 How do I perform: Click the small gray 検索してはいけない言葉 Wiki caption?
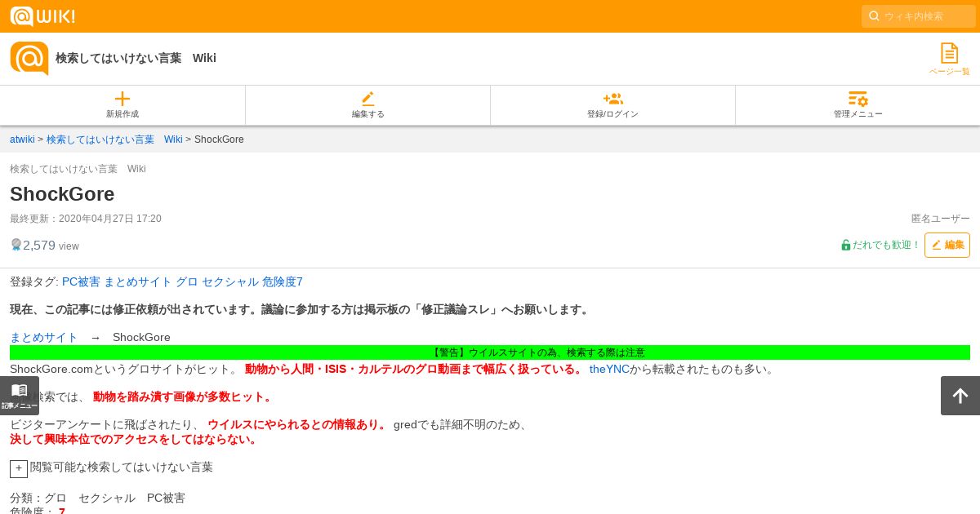[x=78, y=169]
